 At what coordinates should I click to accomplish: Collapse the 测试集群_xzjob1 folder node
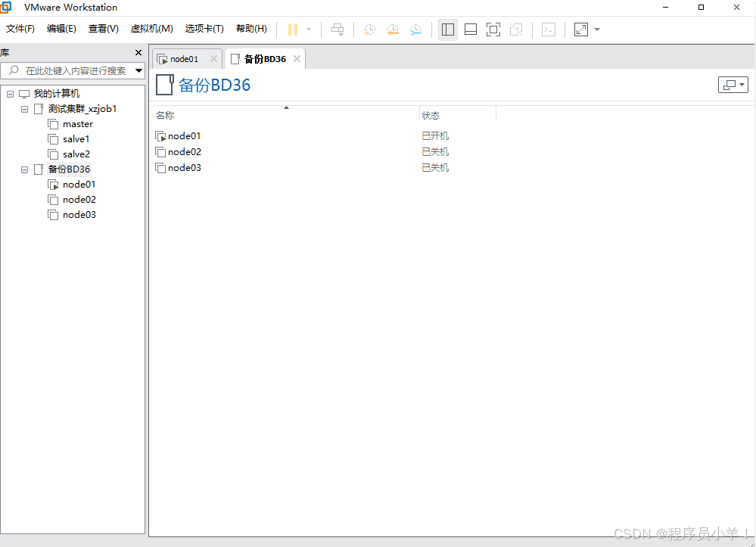coord(24,110)
